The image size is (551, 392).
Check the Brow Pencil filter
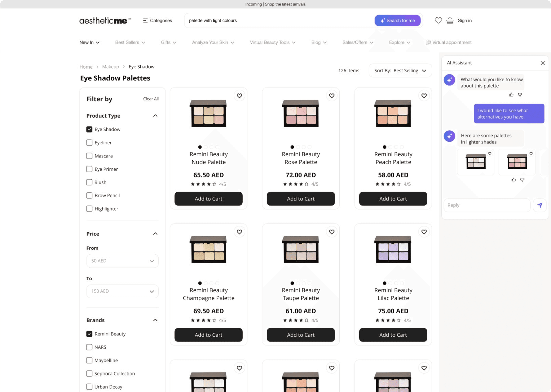(x=89, y=195)
